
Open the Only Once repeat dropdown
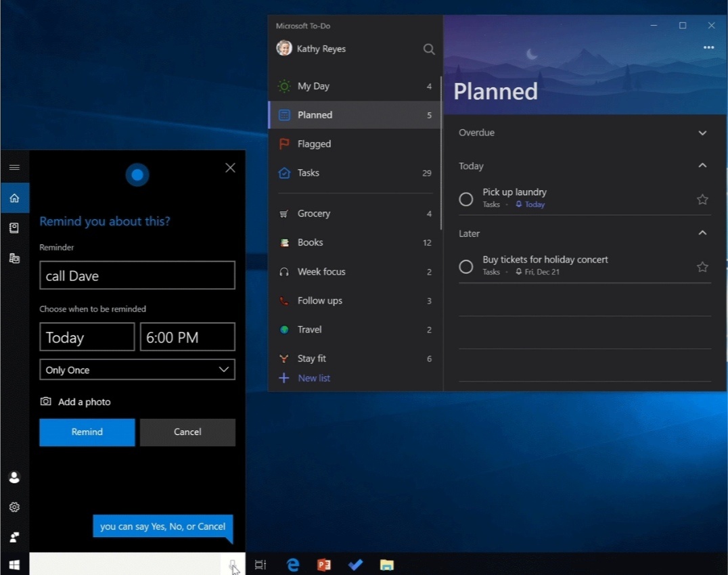pos(137,370)
